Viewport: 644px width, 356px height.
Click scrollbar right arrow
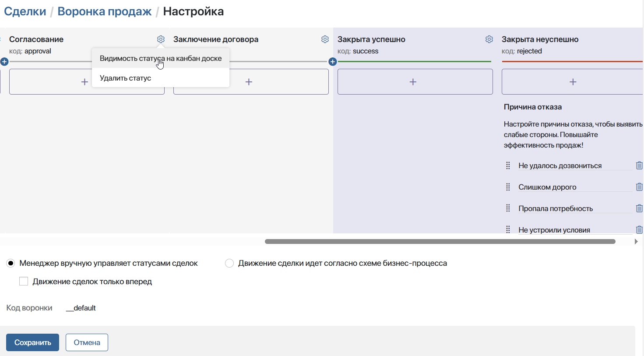[636, 241]
